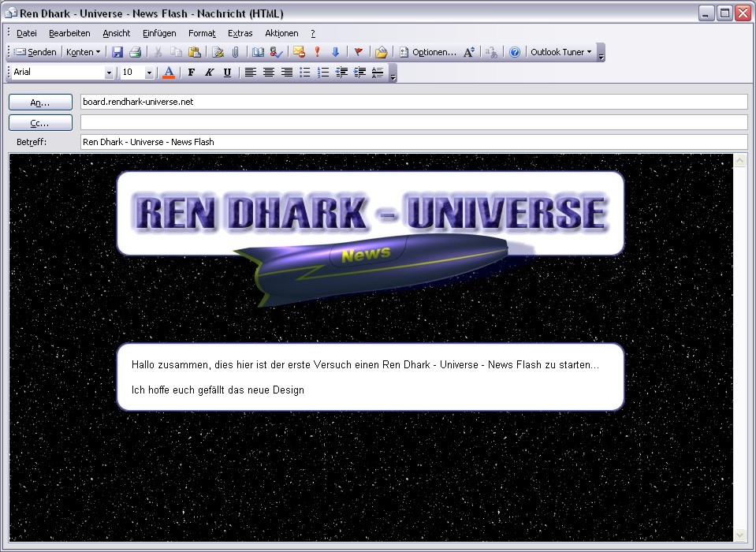Open the Einfügen menu
The image size is (756, 552).
pos(159,33)
